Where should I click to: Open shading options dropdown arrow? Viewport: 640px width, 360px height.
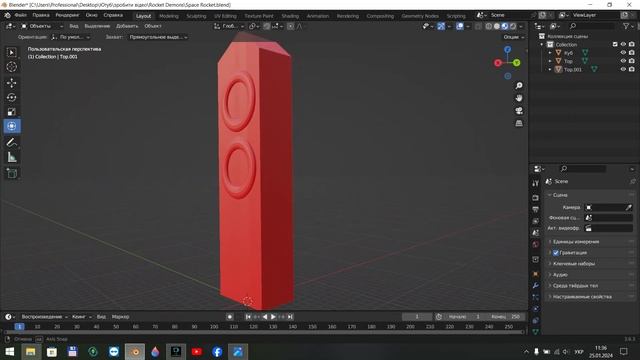[521, 26]
